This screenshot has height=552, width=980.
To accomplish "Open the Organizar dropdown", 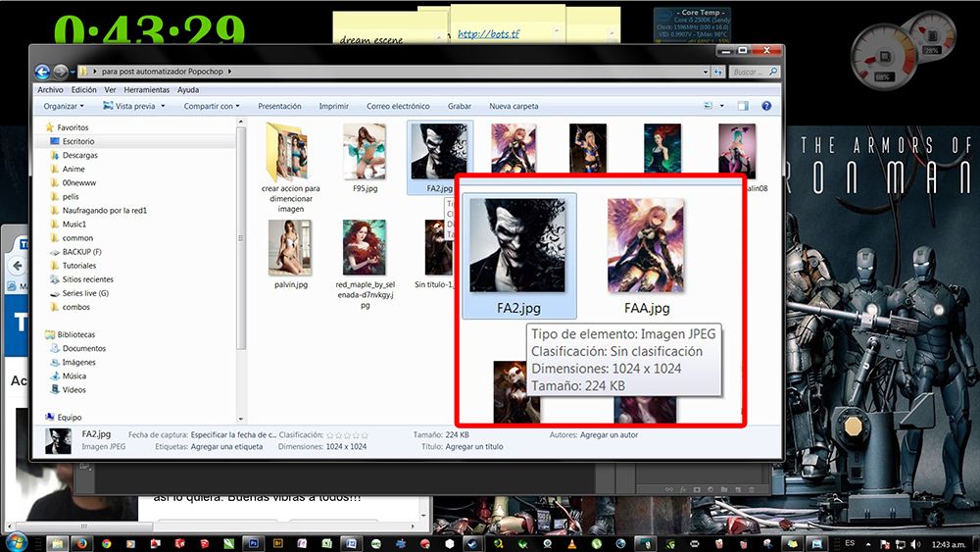I will [x=63, y=106].
